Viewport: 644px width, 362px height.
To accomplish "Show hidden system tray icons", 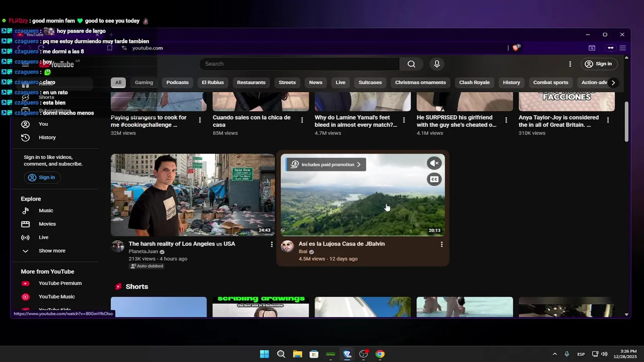I will pyautogui.click(x=554, y=354).
